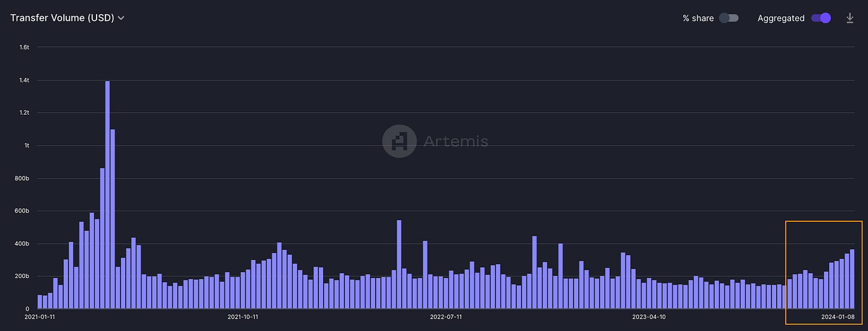Click the 2024-01-08 x-axis date label
Viewport: 868px width, 331px height.
[x=836, y=317]
